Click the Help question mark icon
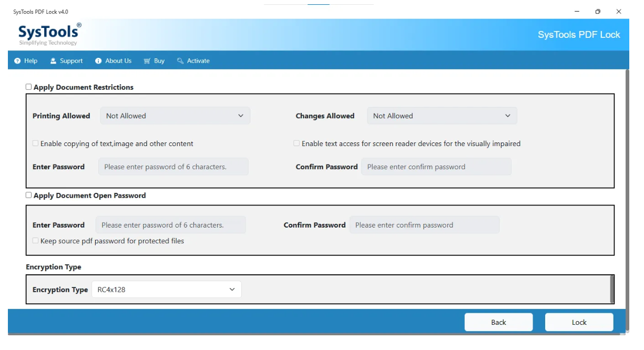 point(17,61)
